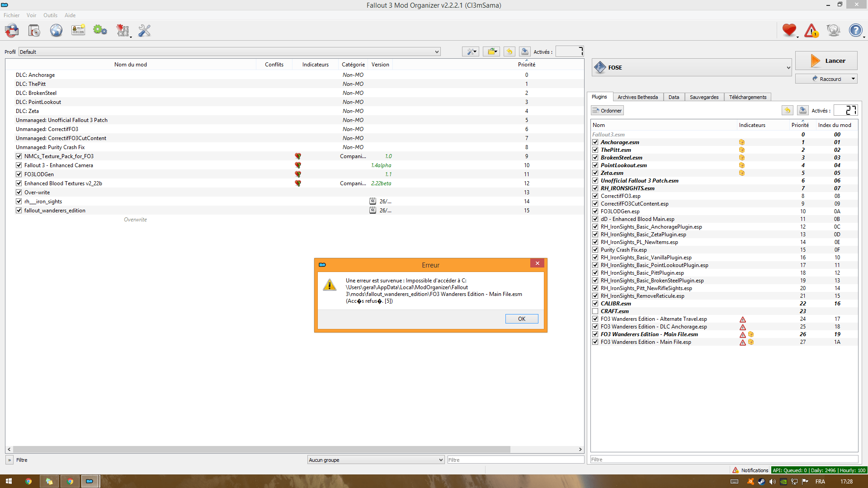Click the mod list restore backup icon
The image size is (868, 488).
(x=509, y=52)
